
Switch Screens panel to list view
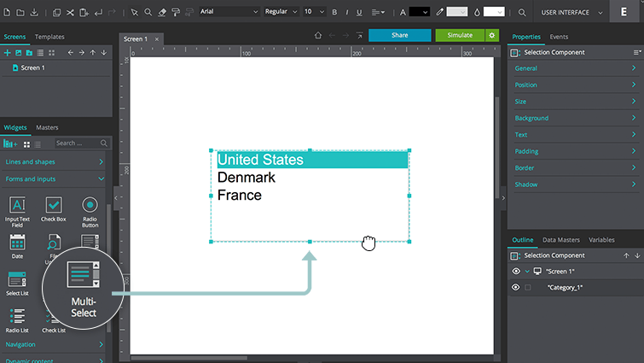40,53
